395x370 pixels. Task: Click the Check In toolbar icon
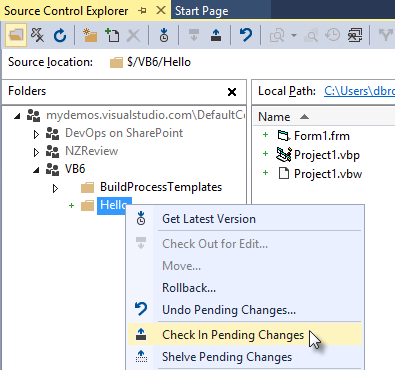(216, 35)
